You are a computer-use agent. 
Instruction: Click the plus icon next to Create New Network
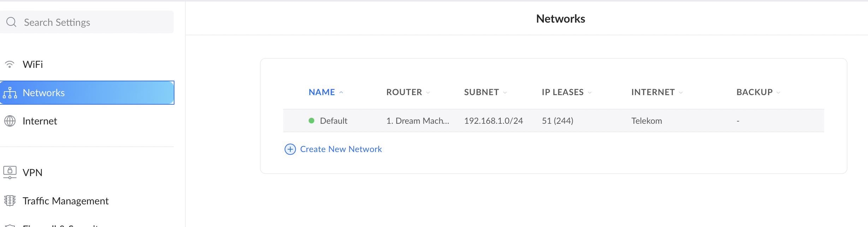click(290, 149)
